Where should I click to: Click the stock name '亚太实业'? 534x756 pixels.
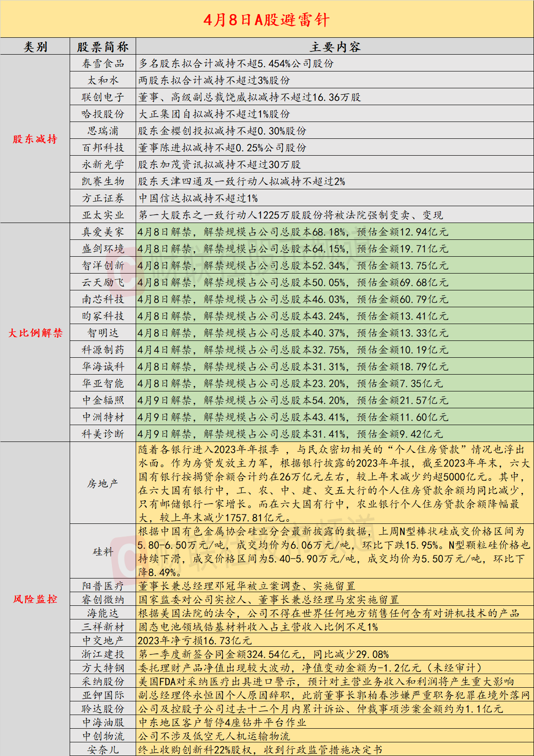tap(103, 215)
